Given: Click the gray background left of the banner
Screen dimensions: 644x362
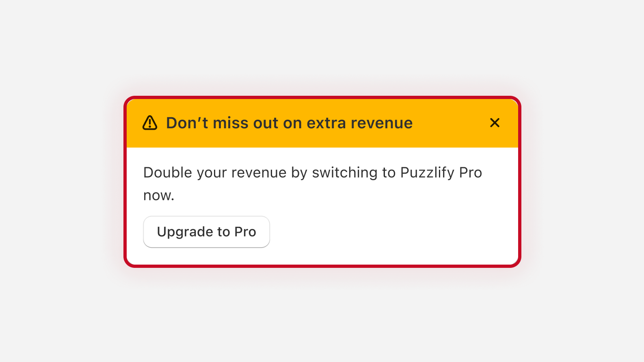Looking at the screenshot, I should 61,181.
